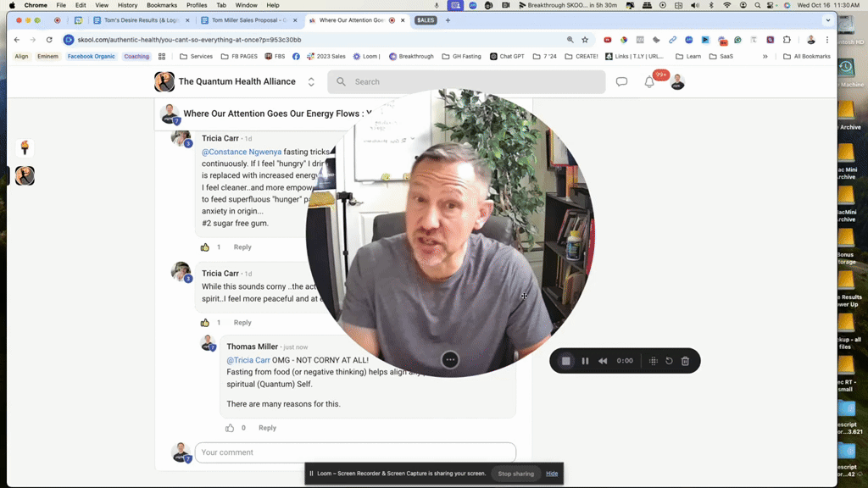Click The Quantum Health Alliance logo
This screenshot has height=488, width=868.
click(164, 82)
